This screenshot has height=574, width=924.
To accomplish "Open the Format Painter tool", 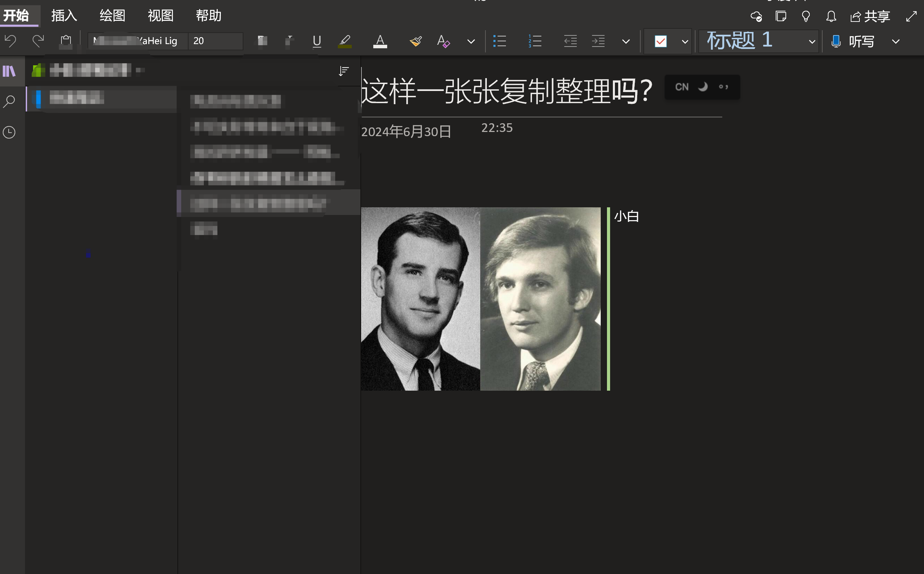I will pos(415,41).
